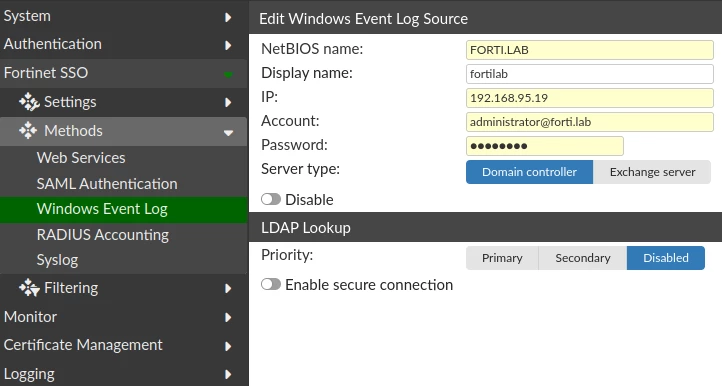Click the Filtering icon in sidebar
This screenshot has height=386, width=722.
(29, 288)
